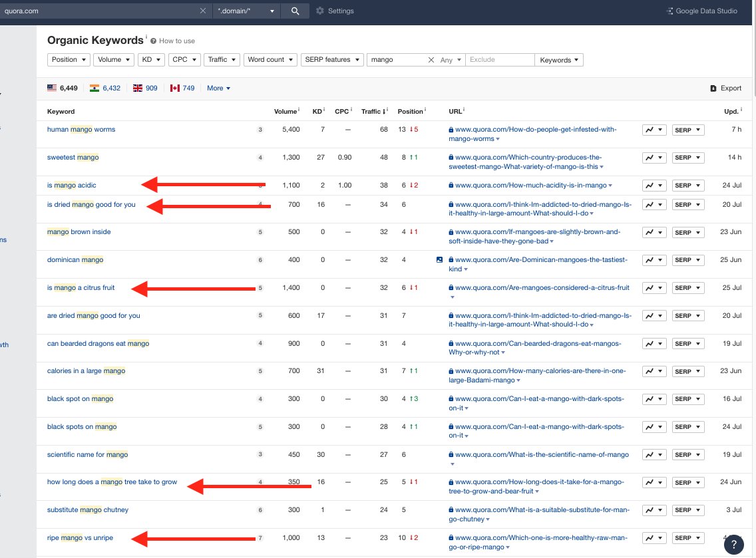Open trend chart for dominican mango

click(x=654, y=260)
